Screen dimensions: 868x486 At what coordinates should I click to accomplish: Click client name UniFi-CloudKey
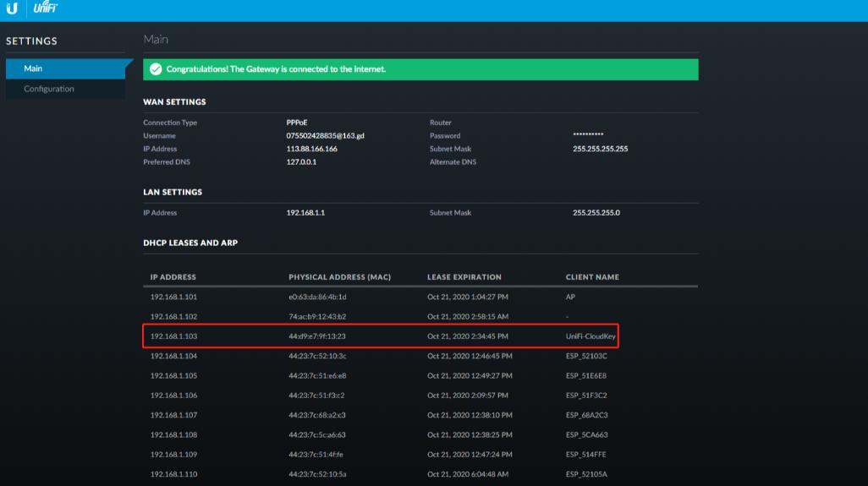point(591,336)
